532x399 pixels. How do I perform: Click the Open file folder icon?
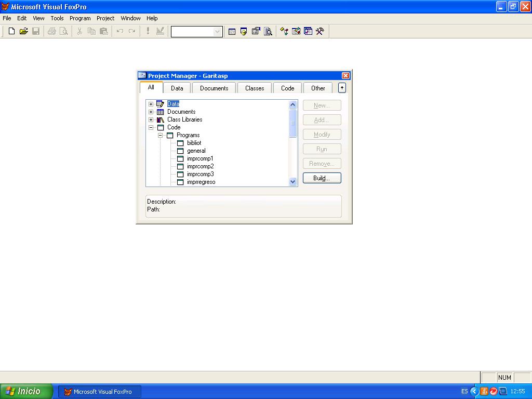pyautogui.click(x=24, y=32)
